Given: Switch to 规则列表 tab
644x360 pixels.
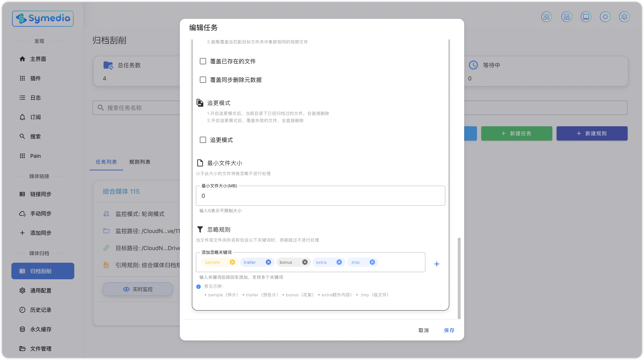Looking at the screenshot, I should (139, 162).
